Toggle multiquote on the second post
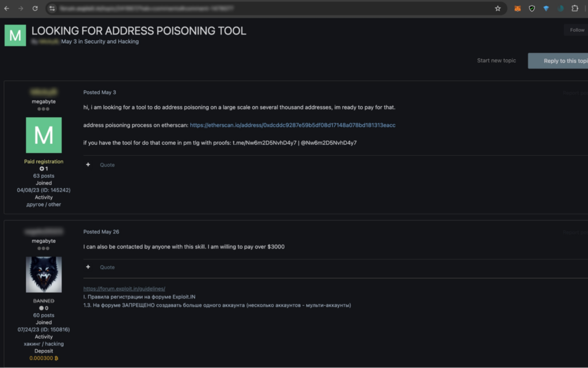Image resolution: width=588 pixels, height=368 pixels. pos(88,267)
